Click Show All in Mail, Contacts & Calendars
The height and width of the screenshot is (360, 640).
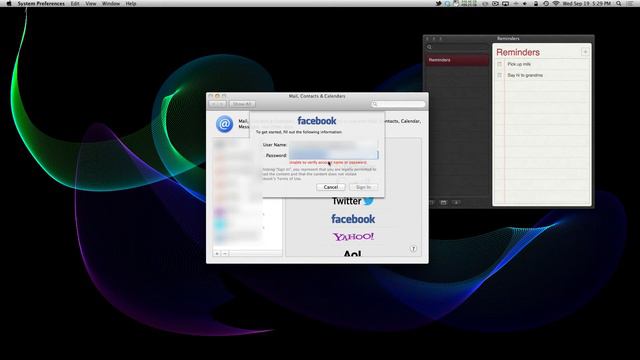242,104
